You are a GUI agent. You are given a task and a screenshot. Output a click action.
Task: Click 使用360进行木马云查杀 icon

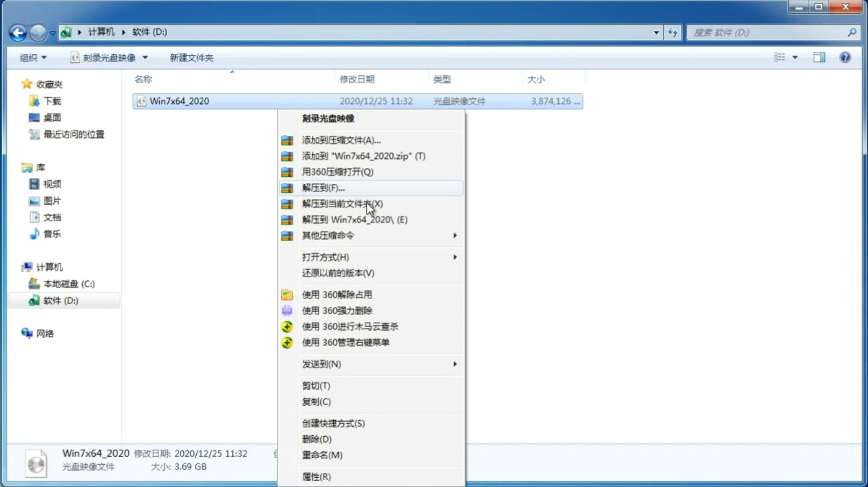(x=287, y=326)
